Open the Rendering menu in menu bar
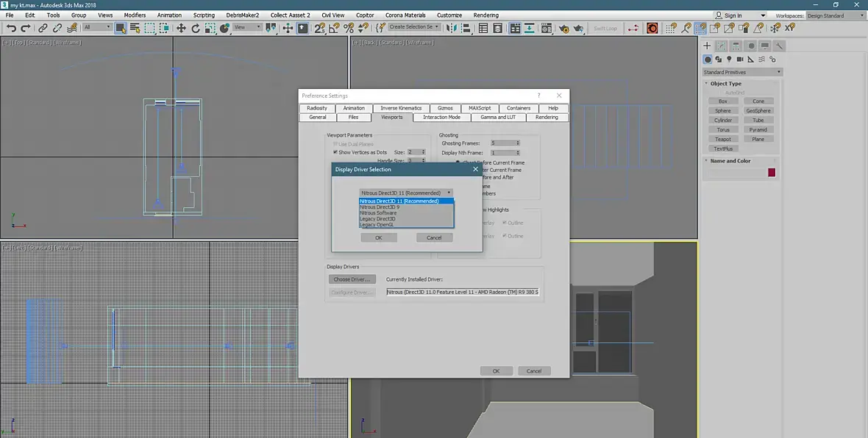 [x=485, y=15]
